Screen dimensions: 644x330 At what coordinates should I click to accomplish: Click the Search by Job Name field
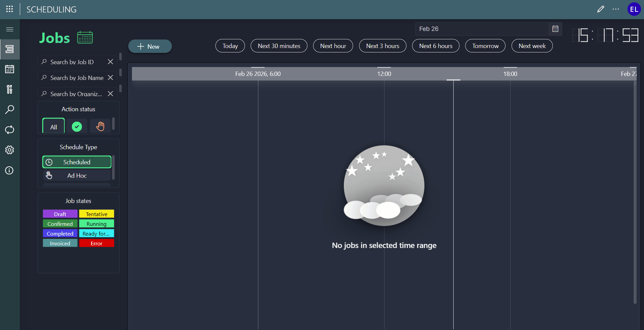tap(76, 78)
